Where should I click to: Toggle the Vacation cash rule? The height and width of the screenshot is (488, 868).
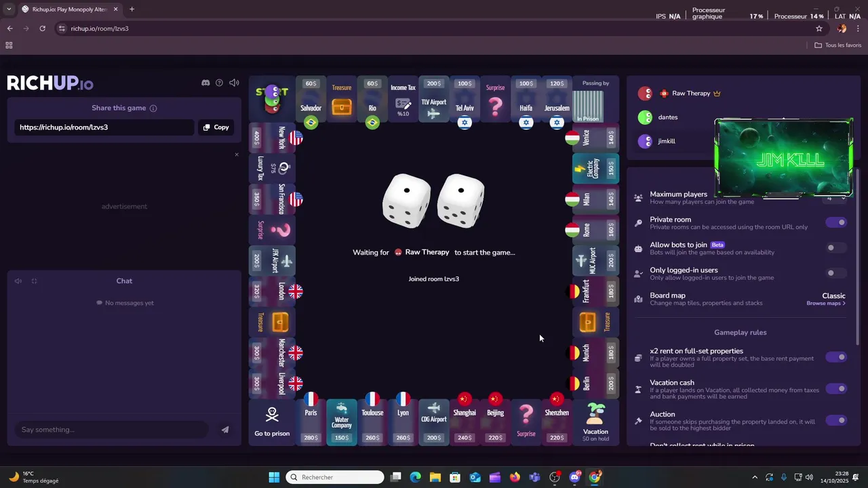(x=836, y=388)
